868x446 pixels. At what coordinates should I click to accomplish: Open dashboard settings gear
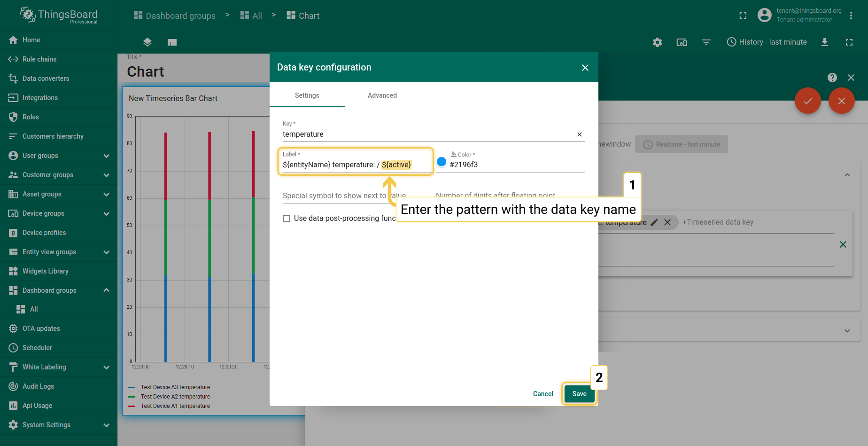click(x=658, y=42)
